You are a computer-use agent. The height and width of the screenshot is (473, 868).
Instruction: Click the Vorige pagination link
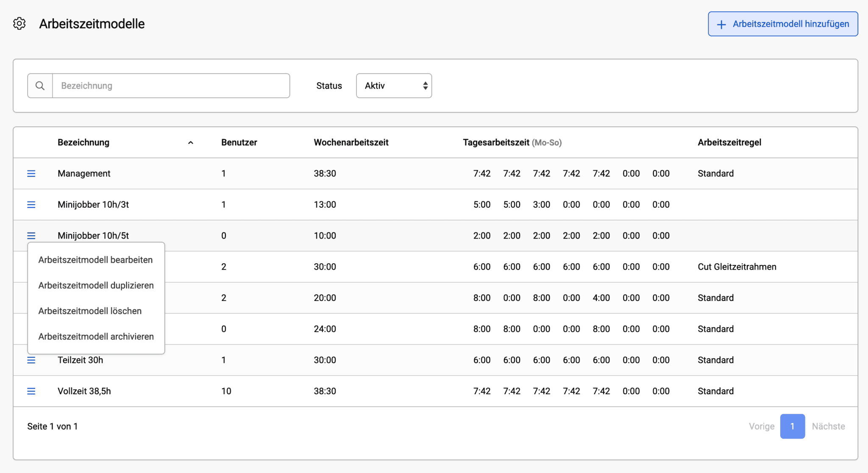pos(761,426)
